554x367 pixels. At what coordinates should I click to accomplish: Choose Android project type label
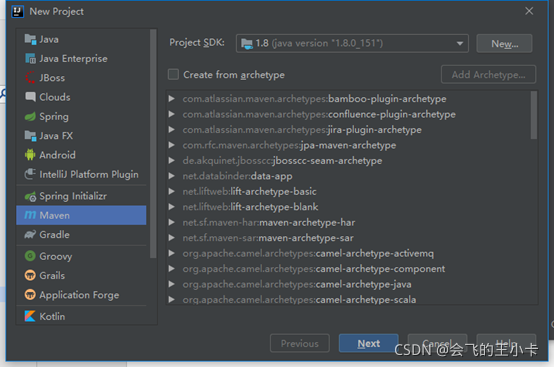[x=57, y=155]
